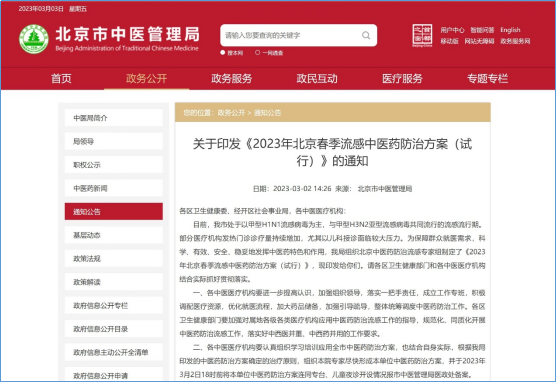Click the source text 来源: 北京市中医管理局
This screenshot has height=383, width=557.
tap(374, 189)
